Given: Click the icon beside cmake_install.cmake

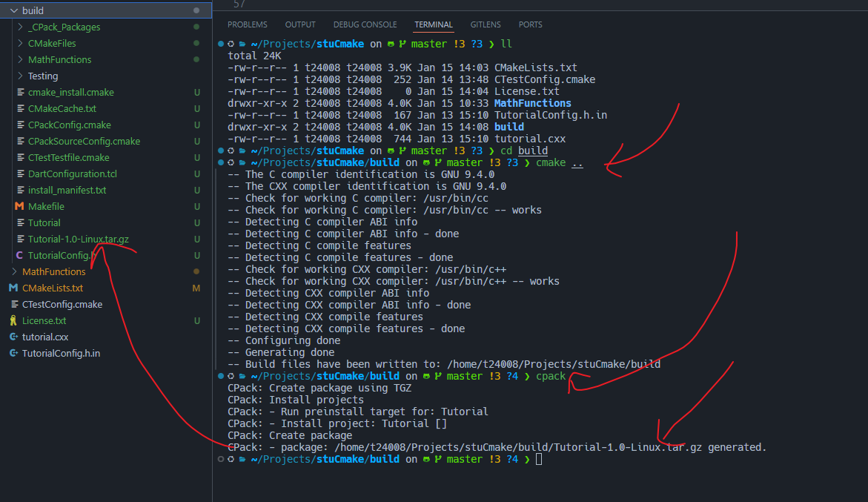Looking at the screenshot, I should (20, 92).
